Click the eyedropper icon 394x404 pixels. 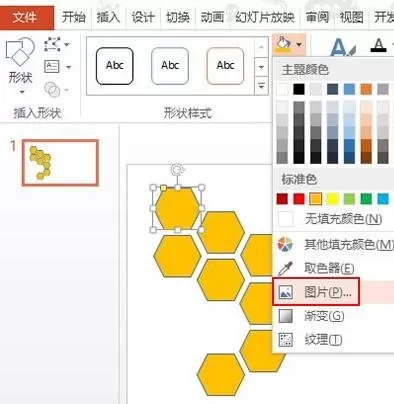285,268
